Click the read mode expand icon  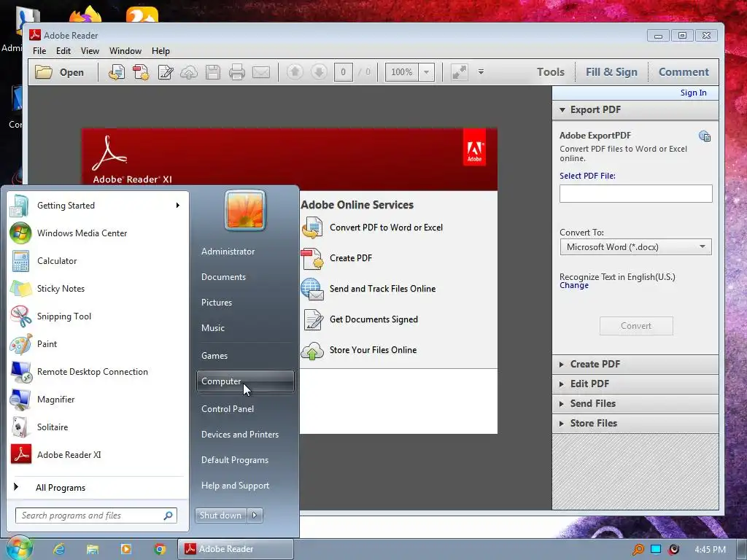[x=460, y=72]
